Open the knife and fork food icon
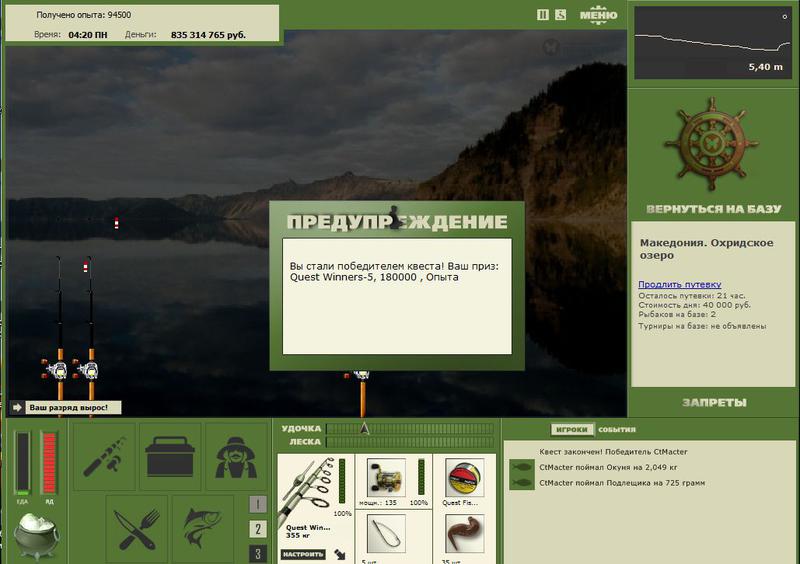Viewport: 800px width, 564px height. (x=137, y=528)
